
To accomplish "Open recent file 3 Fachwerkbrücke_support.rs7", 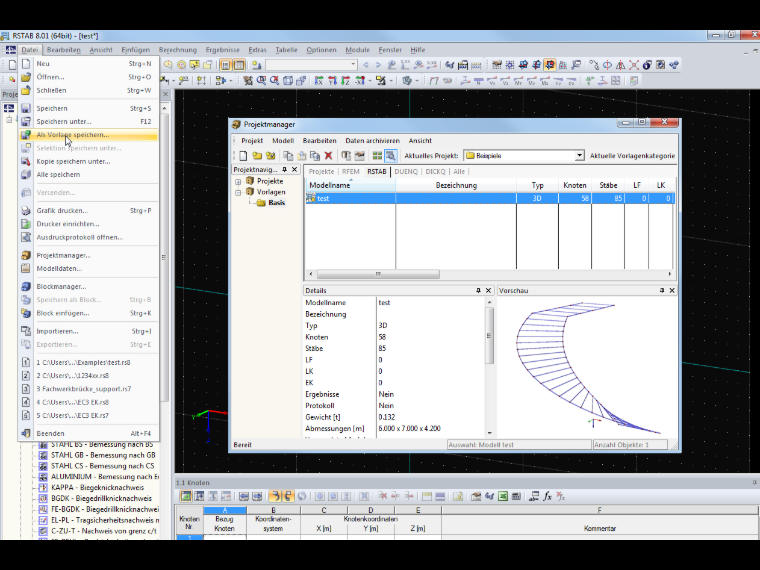I will click(x=89, y=389).
